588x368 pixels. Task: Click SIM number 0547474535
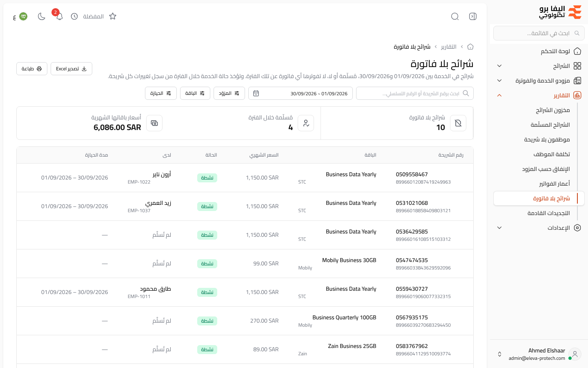tap(412, 260)
